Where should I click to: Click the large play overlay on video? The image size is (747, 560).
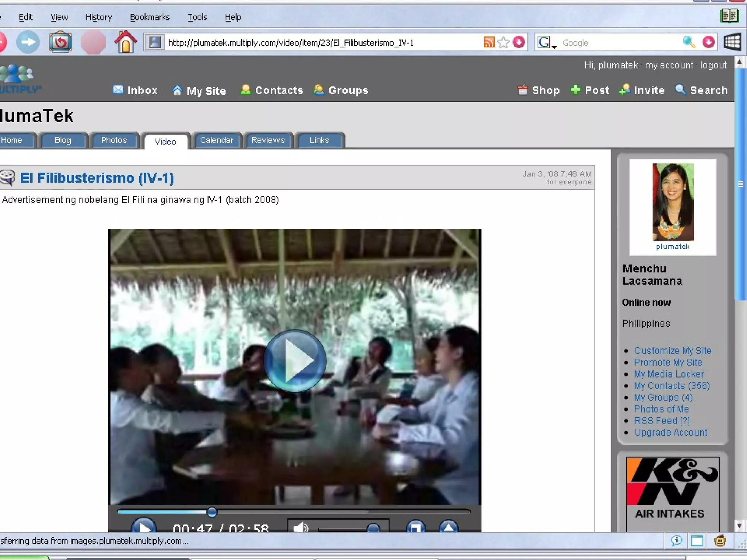[x=295, y=360]
